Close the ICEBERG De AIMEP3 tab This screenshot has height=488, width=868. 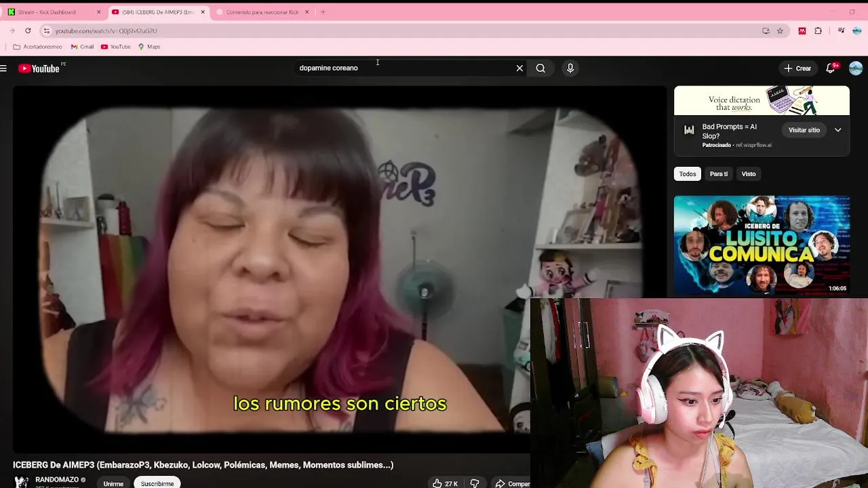click(203, 12)
